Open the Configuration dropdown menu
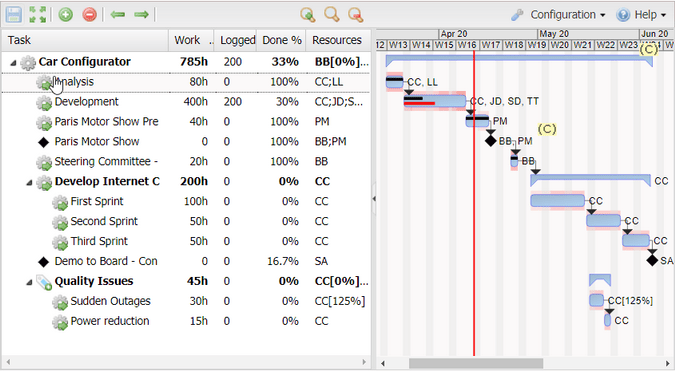 coord(558,15)
